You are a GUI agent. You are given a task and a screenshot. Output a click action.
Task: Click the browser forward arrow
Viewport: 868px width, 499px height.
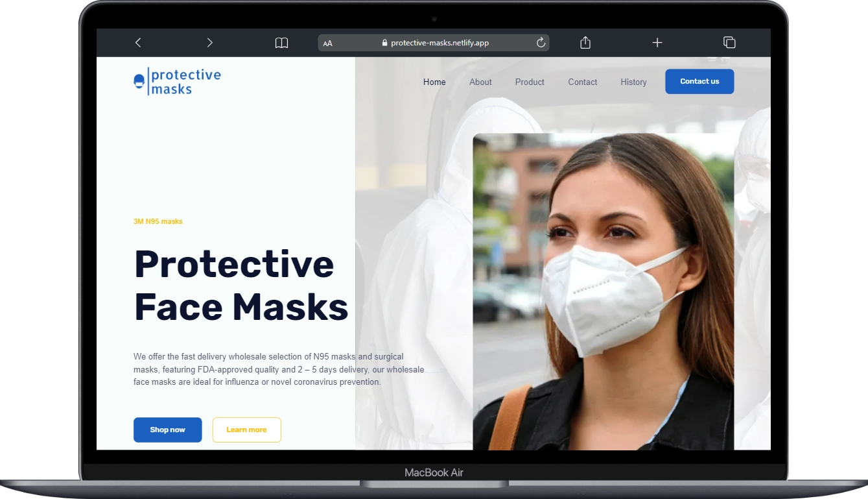click(209, 43)
